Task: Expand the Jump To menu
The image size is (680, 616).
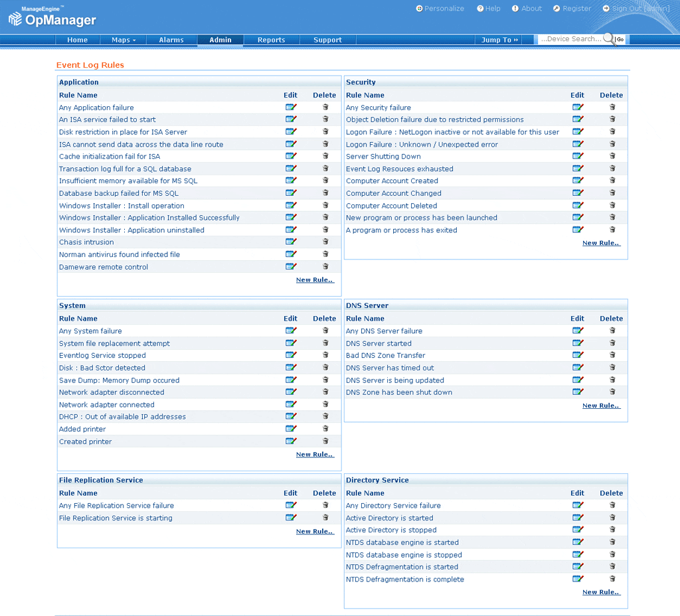Action: [x=499, y=40]
